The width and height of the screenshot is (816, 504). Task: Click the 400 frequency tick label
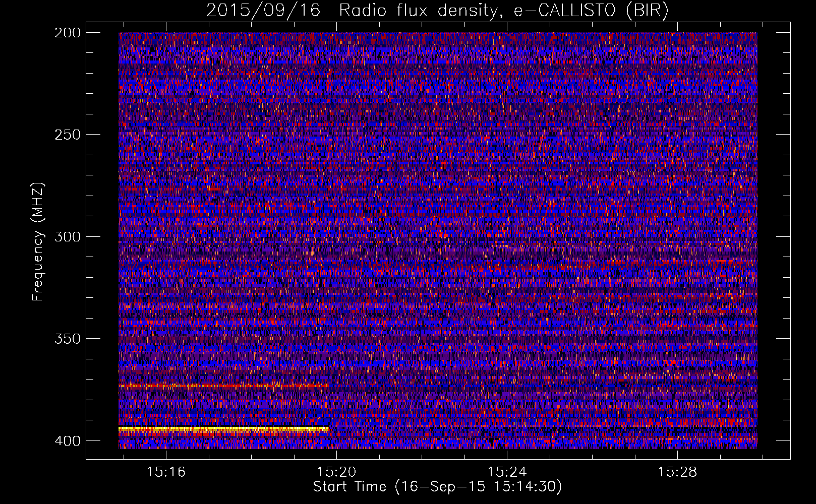67,440
